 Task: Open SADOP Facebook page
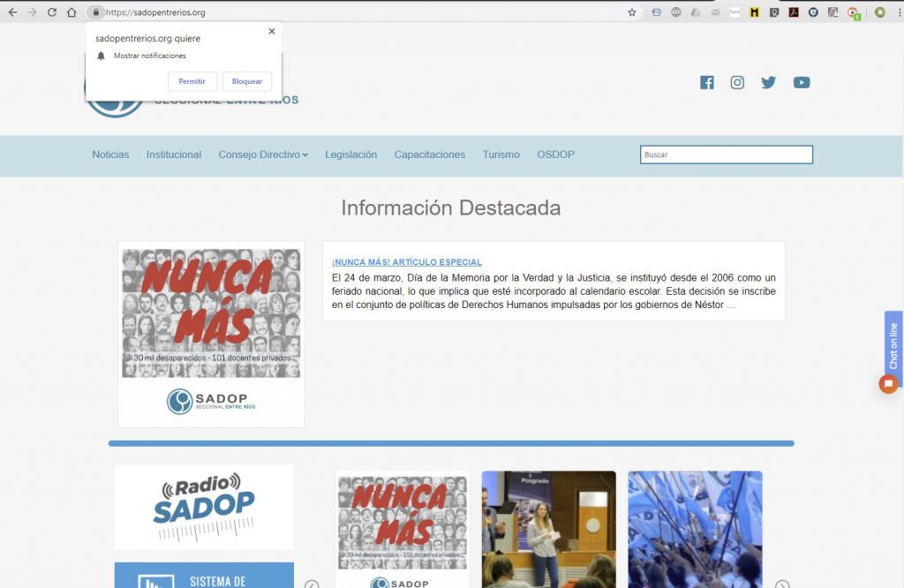click(707, 82)
